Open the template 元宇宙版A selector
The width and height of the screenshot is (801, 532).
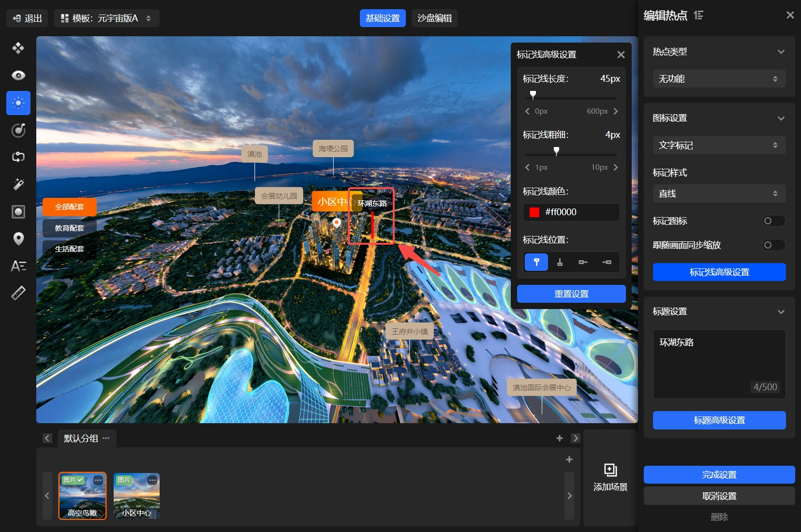[106, 18]
